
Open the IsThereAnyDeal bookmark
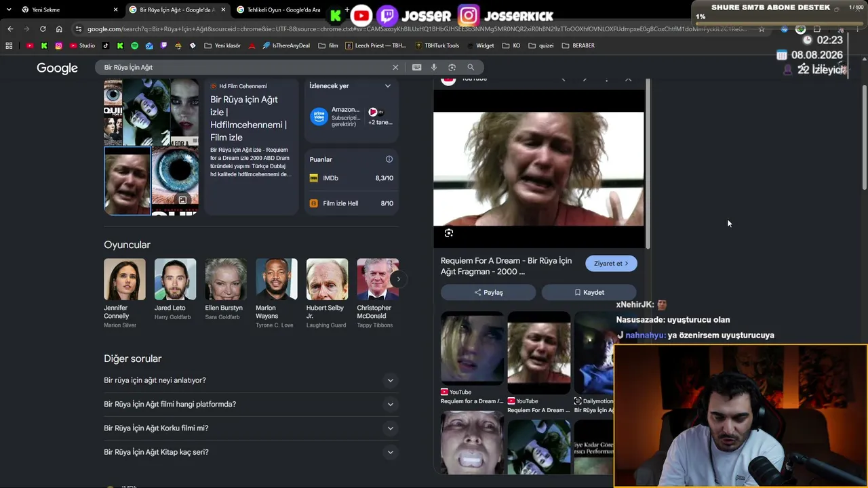pyautogui.click(x=286, y=45)
